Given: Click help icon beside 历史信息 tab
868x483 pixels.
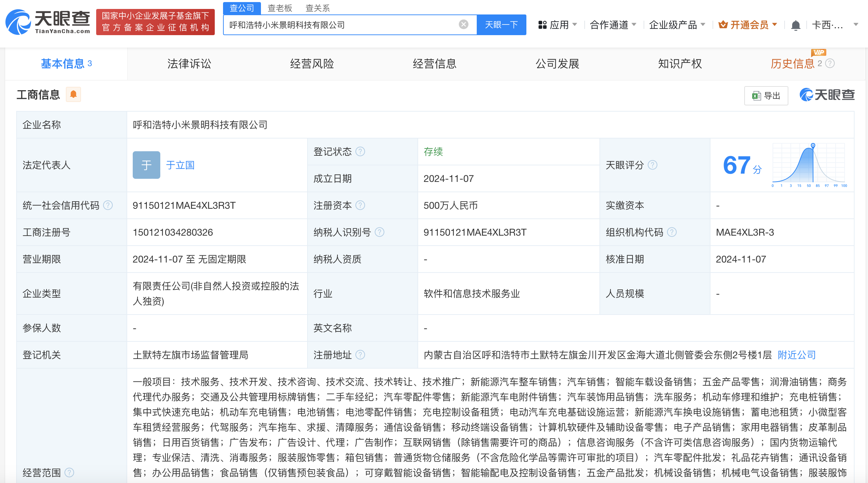Looking at the screenshot, I should 830,63.
